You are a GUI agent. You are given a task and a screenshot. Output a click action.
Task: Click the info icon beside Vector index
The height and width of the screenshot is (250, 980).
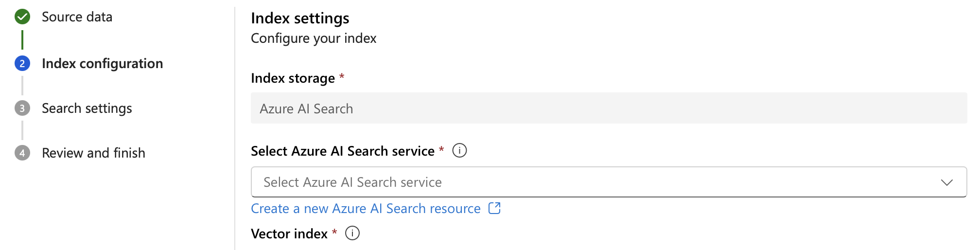pos(352,233)
